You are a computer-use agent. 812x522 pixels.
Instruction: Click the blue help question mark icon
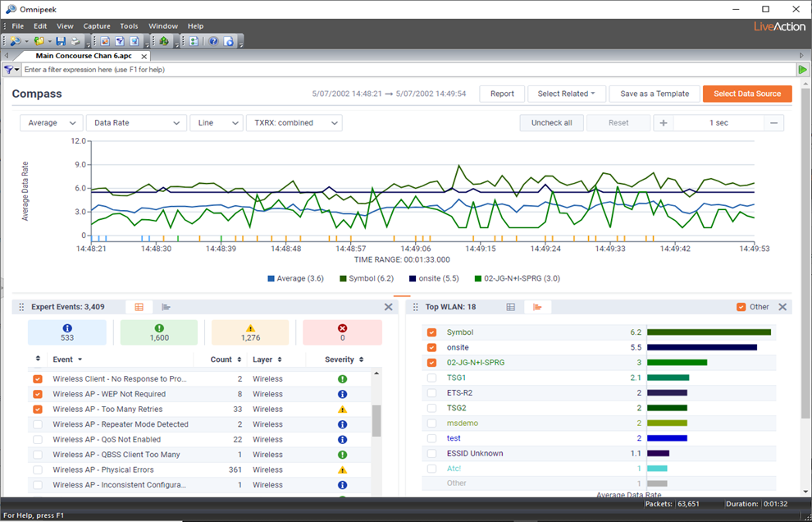click(x=213, y=41)
